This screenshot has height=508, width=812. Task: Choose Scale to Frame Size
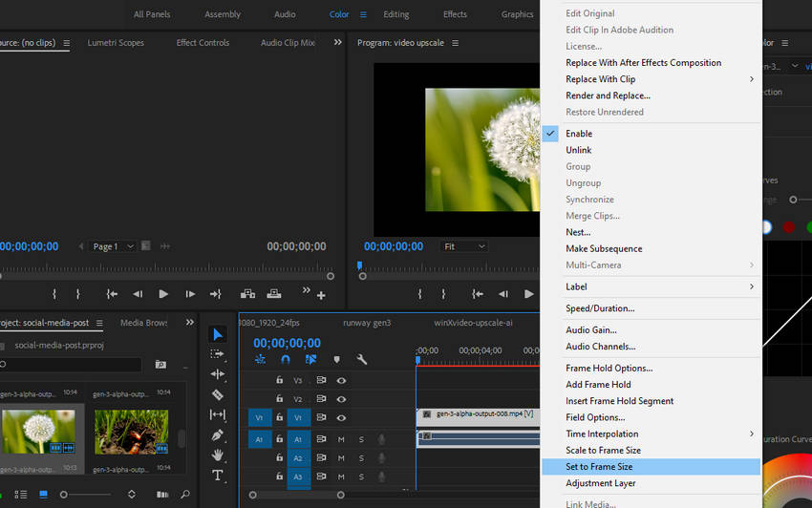(651, 451)
